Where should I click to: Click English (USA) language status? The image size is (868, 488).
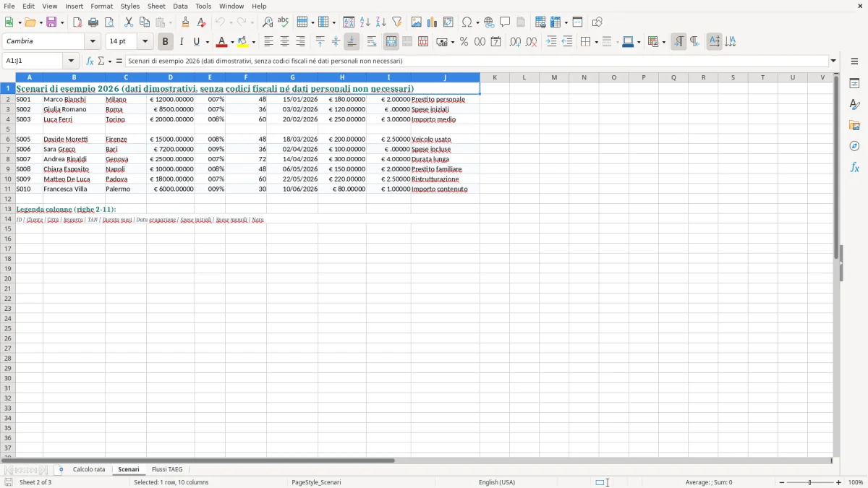tap(497, 482)
